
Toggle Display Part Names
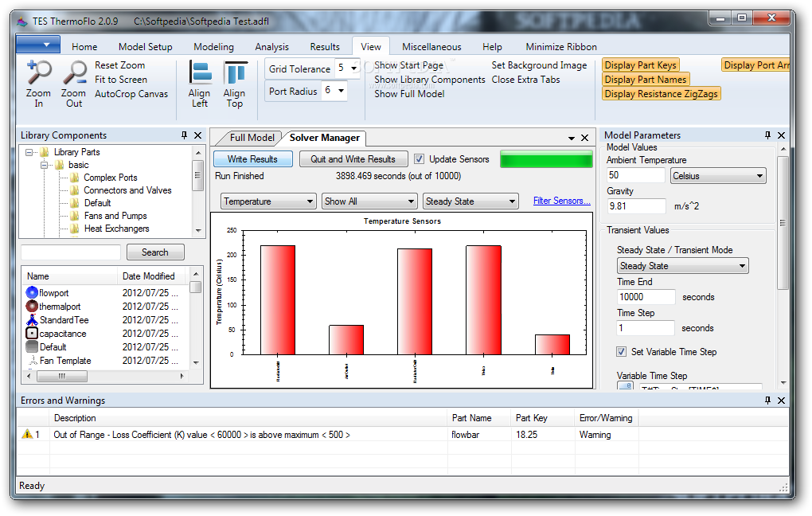point(646,80)
